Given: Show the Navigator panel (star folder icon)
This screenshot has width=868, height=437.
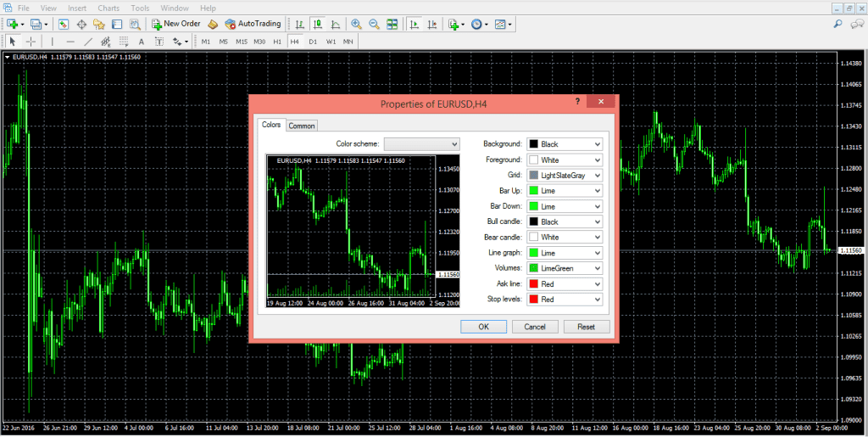Looking at the screenshot, I should (99, 24).
